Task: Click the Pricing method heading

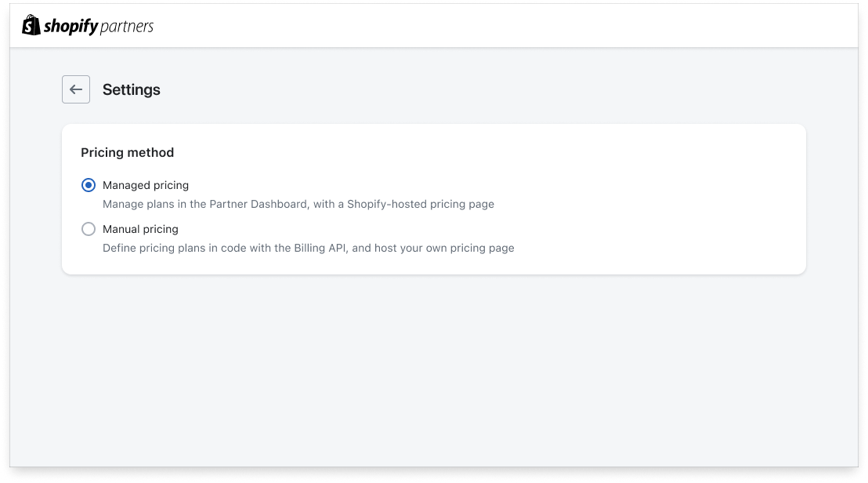Action: pos(128,152)
